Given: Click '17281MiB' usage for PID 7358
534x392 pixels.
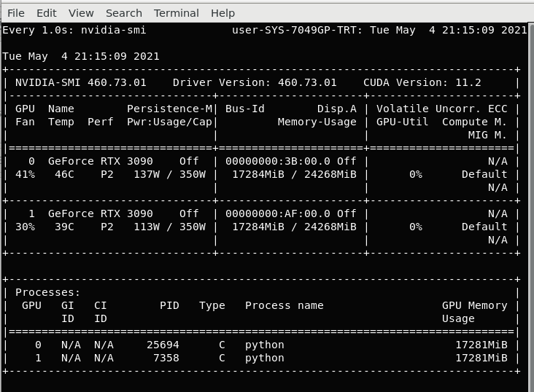Looking at the screenshot, I should pos(481,358).
